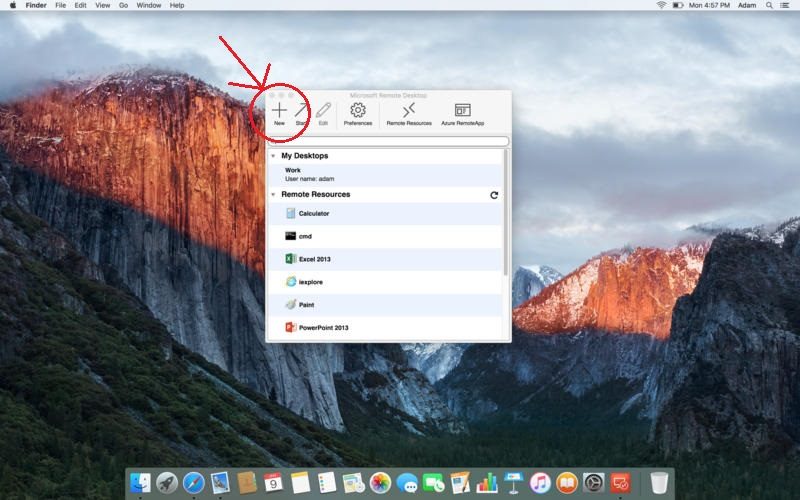
Task: Click the Wi-Fi status icon
Action: 661,5
